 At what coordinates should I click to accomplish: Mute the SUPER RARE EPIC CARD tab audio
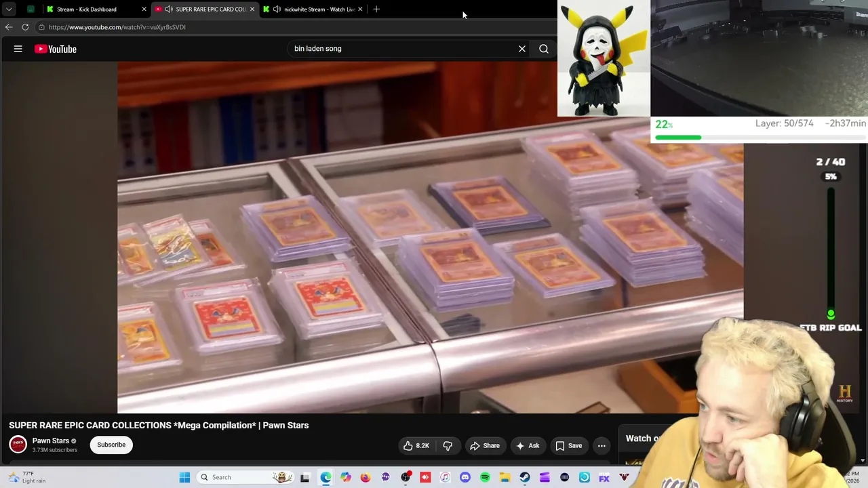tap(169, 9)
